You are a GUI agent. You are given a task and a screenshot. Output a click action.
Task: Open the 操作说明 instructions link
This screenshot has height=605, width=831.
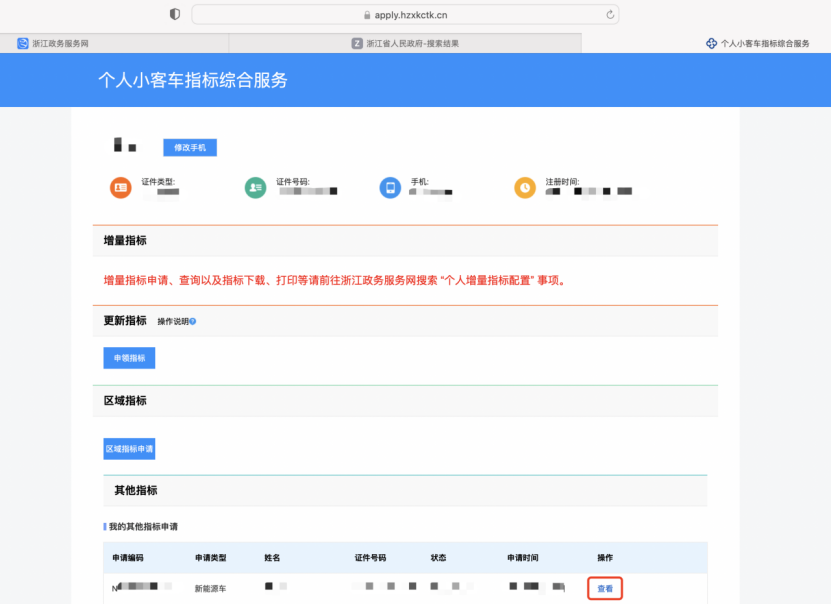point(172,321)
